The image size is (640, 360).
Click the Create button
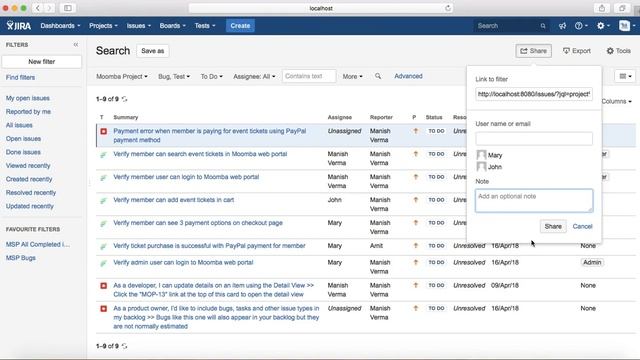pyautogui.click(x=240, y=26)
